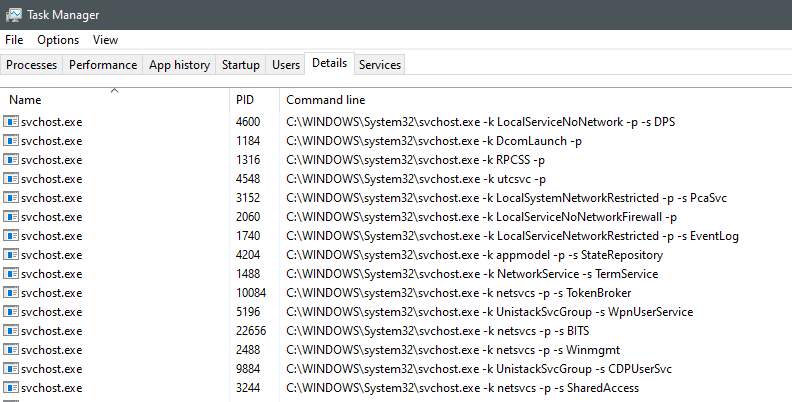Select PID cell 3152

click(248, 198)
